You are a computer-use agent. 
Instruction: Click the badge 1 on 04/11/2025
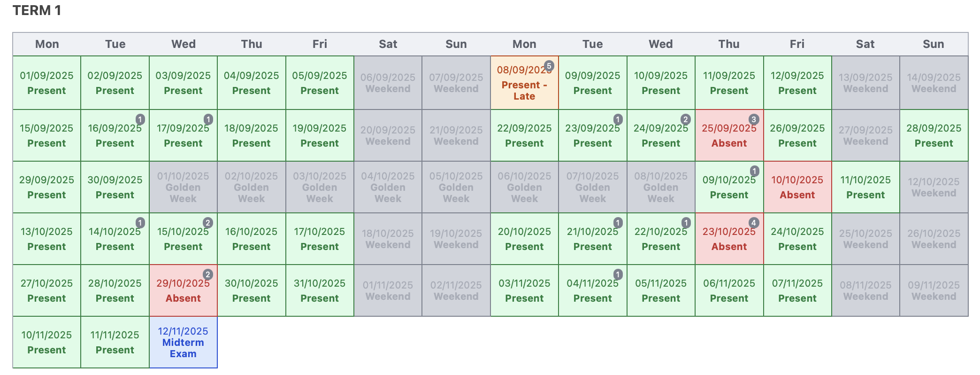coord(618,274)
